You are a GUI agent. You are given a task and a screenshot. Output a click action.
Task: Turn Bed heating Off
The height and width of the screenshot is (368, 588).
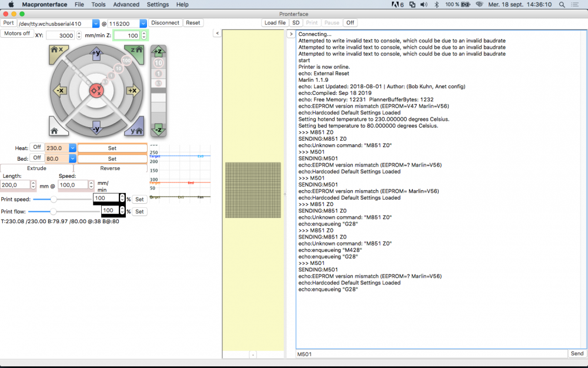click(36, 158)
